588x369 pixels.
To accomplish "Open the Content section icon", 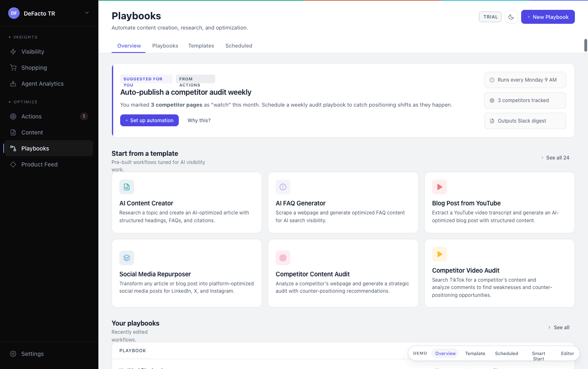I will [13, 132].
